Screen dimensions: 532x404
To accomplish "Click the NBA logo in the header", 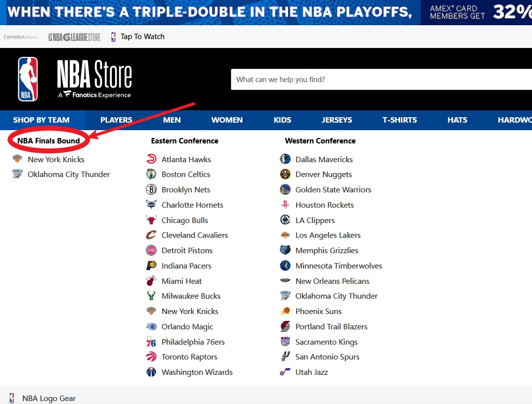I will pyautogui.click(x=28, y=79).
